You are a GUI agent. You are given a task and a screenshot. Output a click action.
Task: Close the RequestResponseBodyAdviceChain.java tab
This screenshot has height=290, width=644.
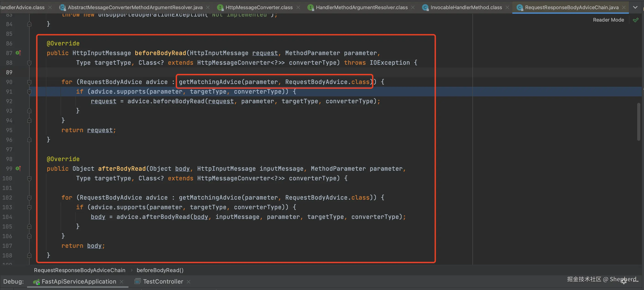coord(624,8)
